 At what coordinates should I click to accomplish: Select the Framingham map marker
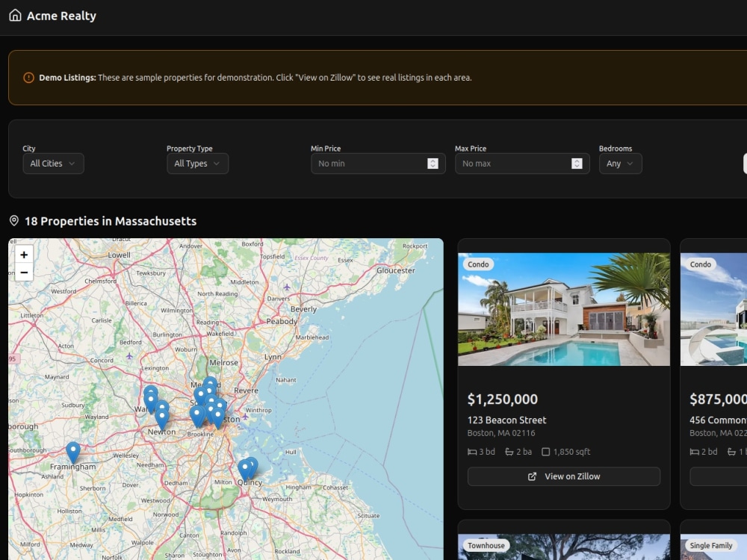[73, 452]
